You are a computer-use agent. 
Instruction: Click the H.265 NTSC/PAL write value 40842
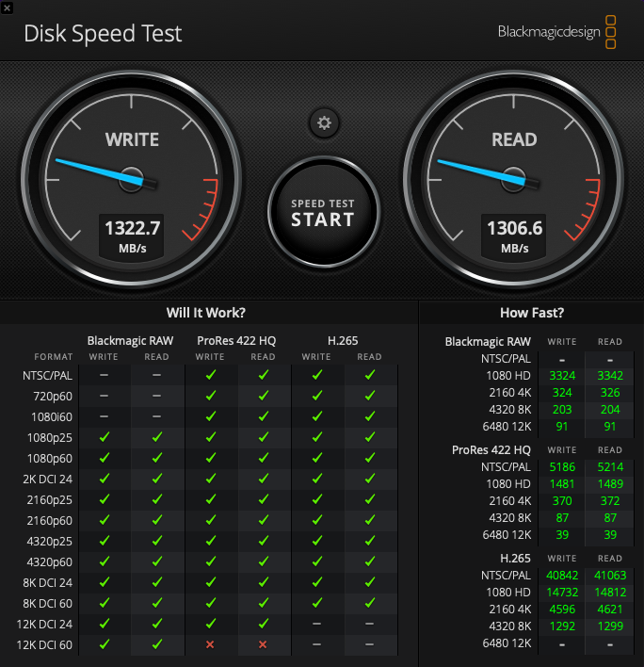coord(562,575)
